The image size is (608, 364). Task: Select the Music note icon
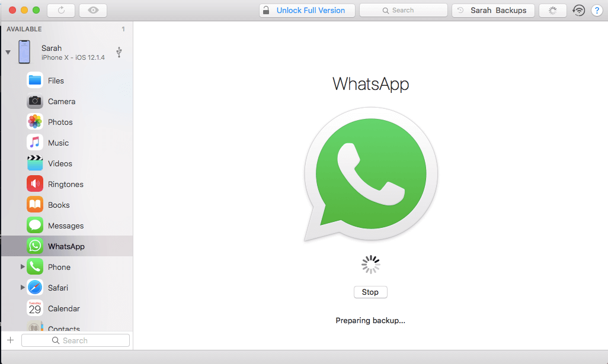point(35,143)
